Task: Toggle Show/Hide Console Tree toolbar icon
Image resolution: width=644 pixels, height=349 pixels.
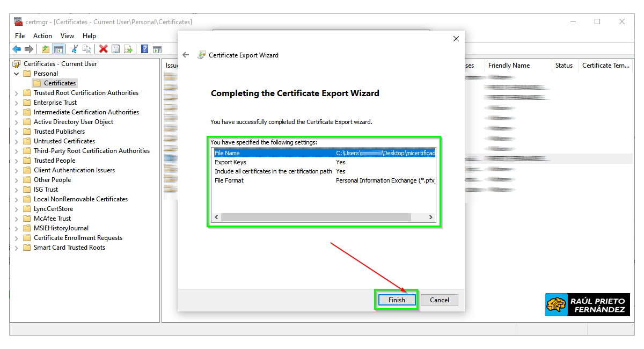Action: (58, 49)
